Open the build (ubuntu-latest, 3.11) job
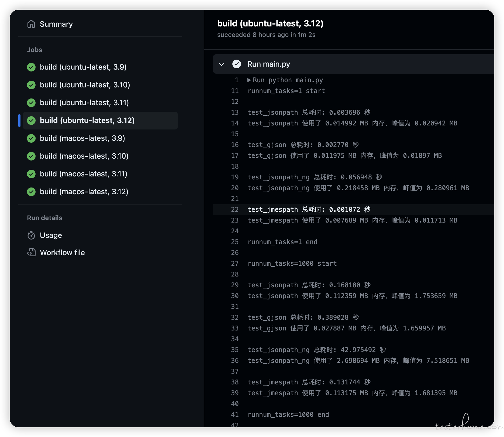Screen dimensions: 504x437 coord(84,103)
